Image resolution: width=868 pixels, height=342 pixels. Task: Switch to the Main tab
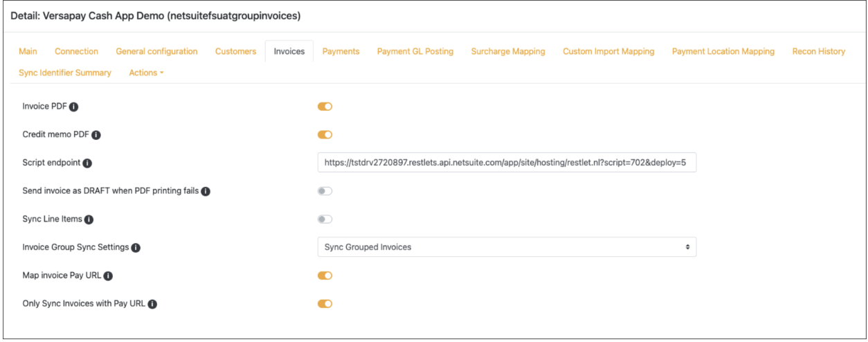click(x=28, y=51)
